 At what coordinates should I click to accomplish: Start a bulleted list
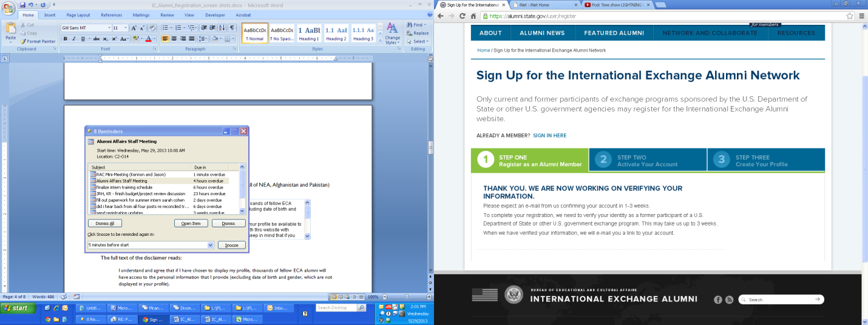point(166,28)
